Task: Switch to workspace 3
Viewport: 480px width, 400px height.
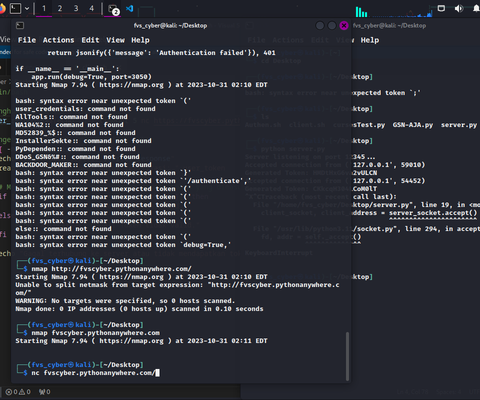Action: pos(76,8)
